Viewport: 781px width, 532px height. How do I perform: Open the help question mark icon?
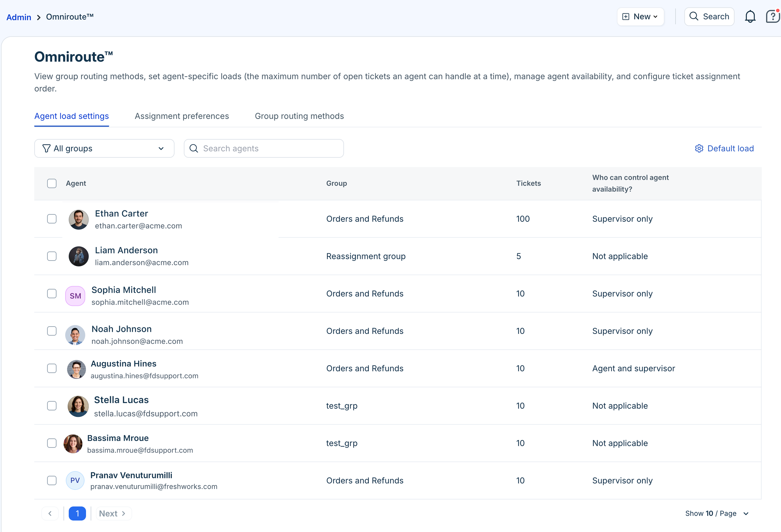tap(772, 17)
